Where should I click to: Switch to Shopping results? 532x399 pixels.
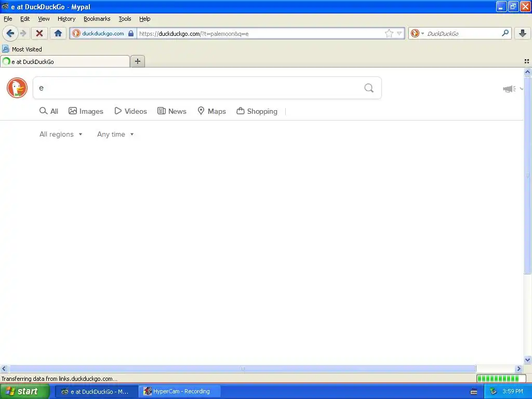257,111
